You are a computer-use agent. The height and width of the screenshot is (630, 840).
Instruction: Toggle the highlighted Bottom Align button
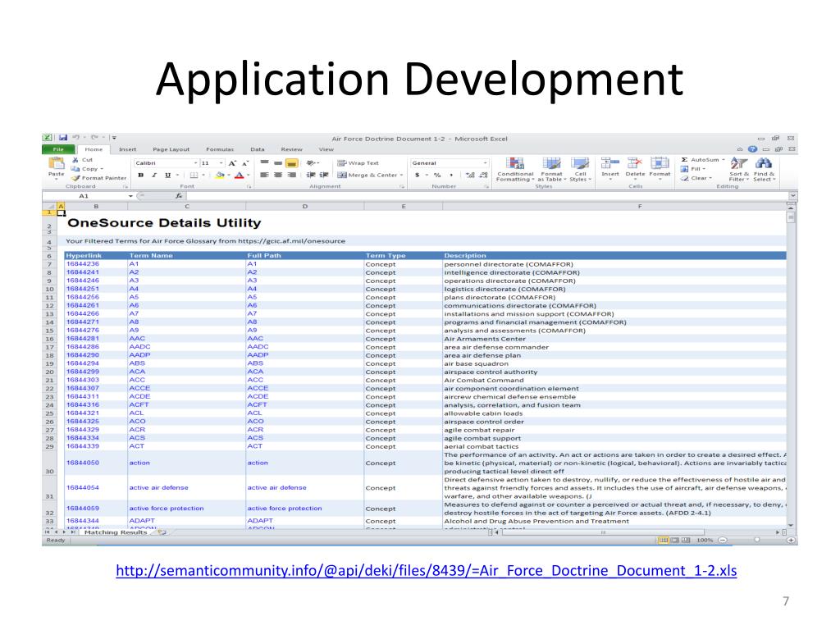(x=291, y=163)
